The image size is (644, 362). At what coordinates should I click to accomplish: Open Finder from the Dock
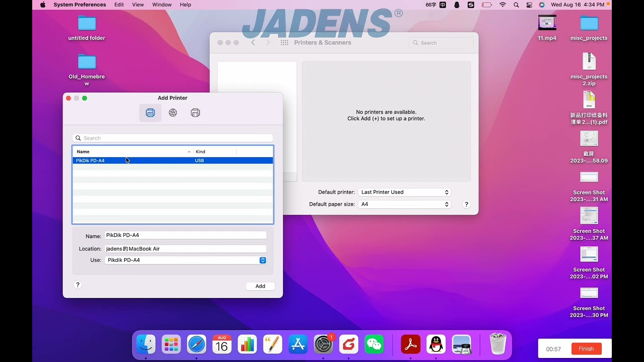pos(146,344)
